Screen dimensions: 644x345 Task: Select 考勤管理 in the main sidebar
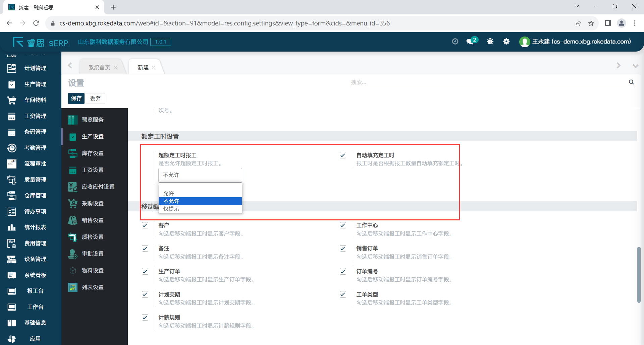[x=35, y=148]
